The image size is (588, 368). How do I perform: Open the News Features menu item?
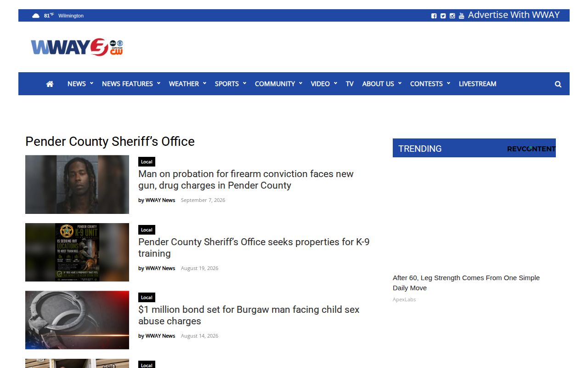(x=127, y=84)
